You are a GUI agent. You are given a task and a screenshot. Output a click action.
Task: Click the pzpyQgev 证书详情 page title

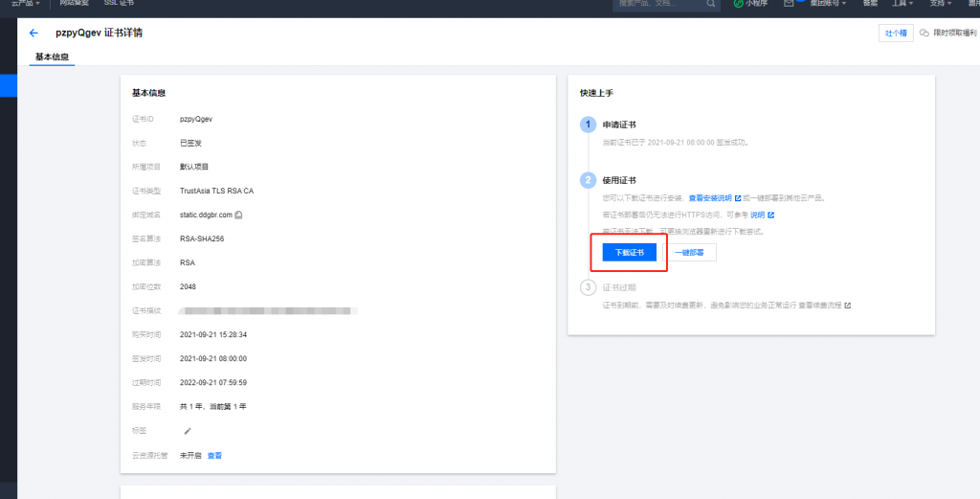pos(99,34)
